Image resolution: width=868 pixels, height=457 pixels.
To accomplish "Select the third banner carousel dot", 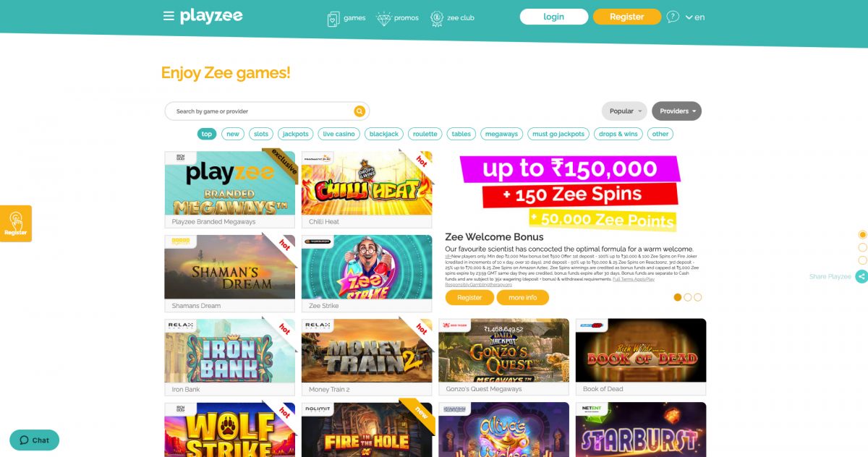I will [698, 297].
